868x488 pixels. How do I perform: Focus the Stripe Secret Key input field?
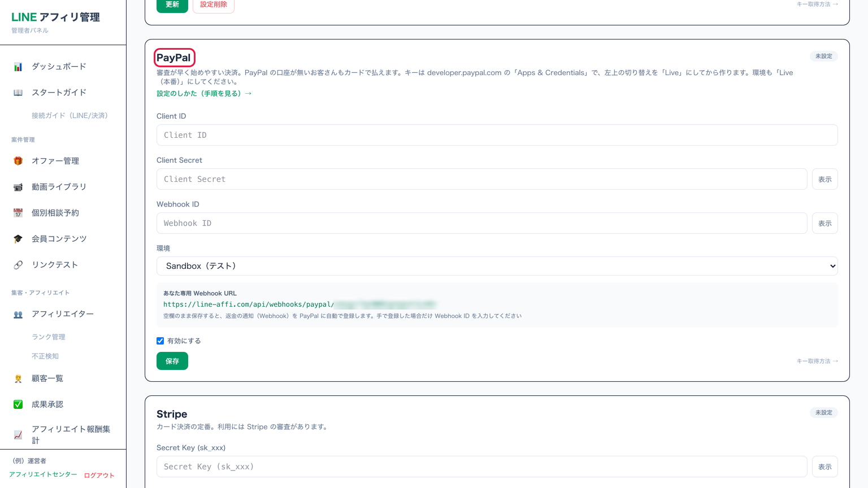481,467
